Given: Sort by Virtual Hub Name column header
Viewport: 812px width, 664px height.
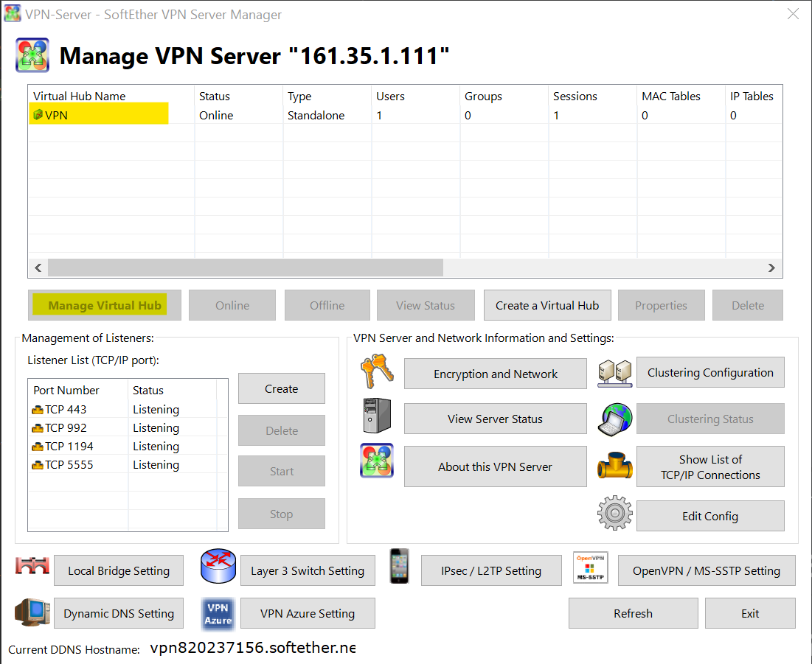Looking at the screenshot, I should coord(111,96).
